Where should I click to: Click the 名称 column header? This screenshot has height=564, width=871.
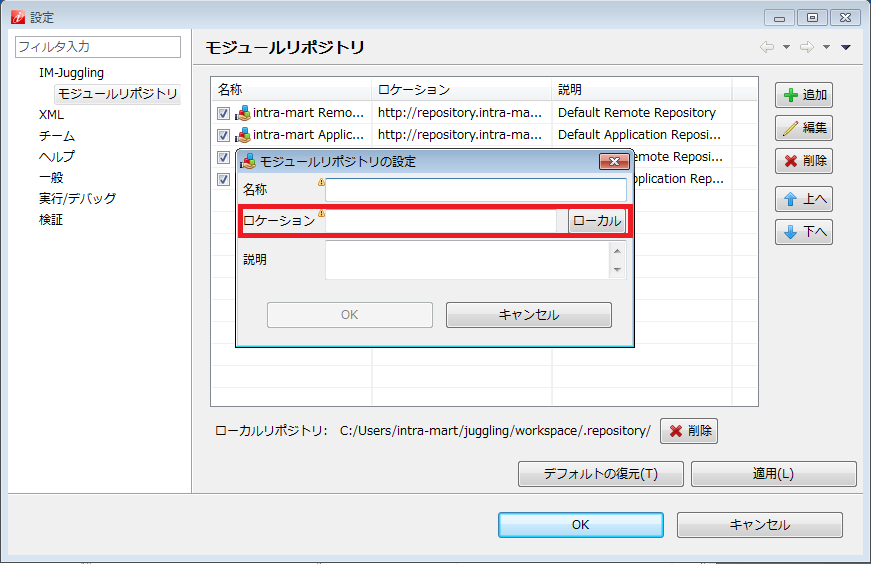(291, 89)
